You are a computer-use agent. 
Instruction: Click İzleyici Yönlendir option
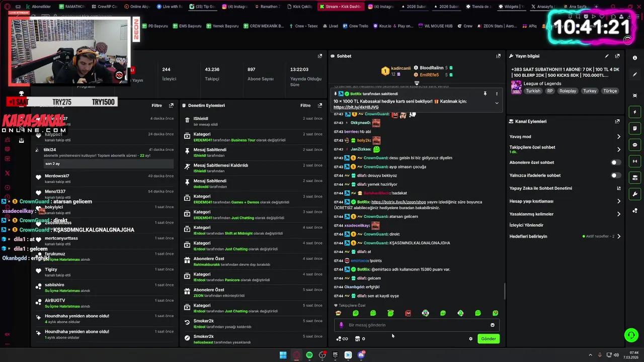pyautogui.click(x=526, y=225)
